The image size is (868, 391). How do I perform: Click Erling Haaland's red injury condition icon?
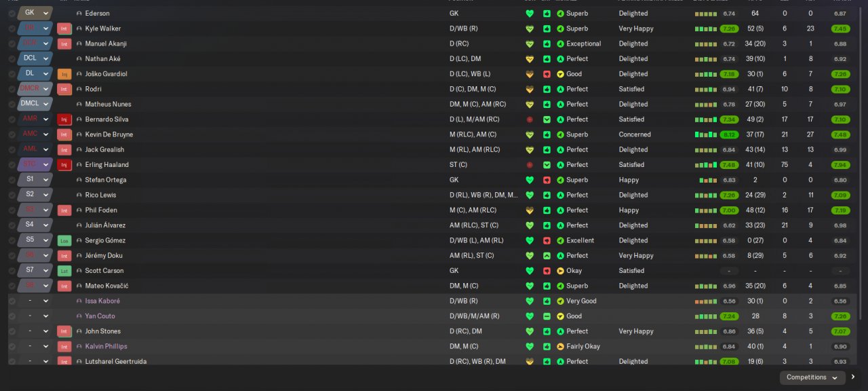[530, 165]
